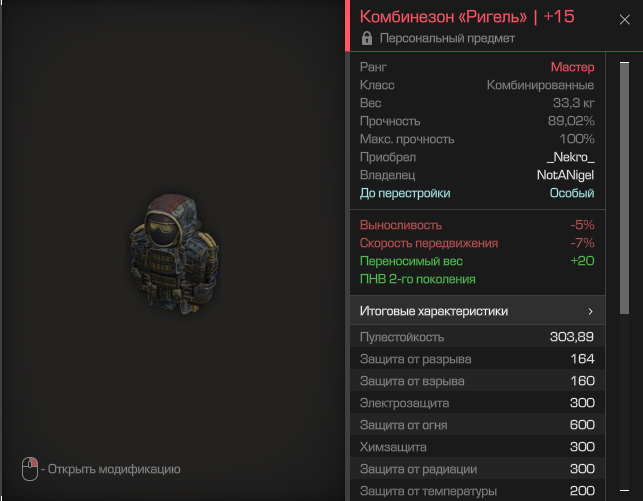Screen dimensions: 643x501
Task: Click the Переносимый вес bonus row
Action: pyautogui.click(x=477, y=261)
